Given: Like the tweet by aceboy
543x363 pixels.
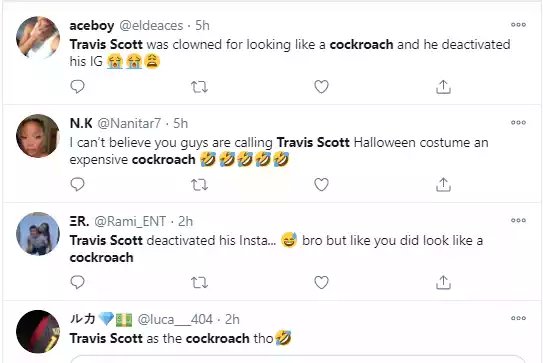Looking at the screenshot, I should coord(321,87).
